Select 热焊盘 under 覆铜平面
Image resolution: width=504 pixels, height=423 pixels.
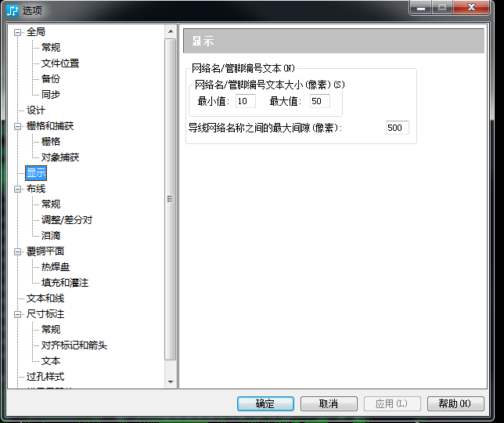click(x=56, y=267)
